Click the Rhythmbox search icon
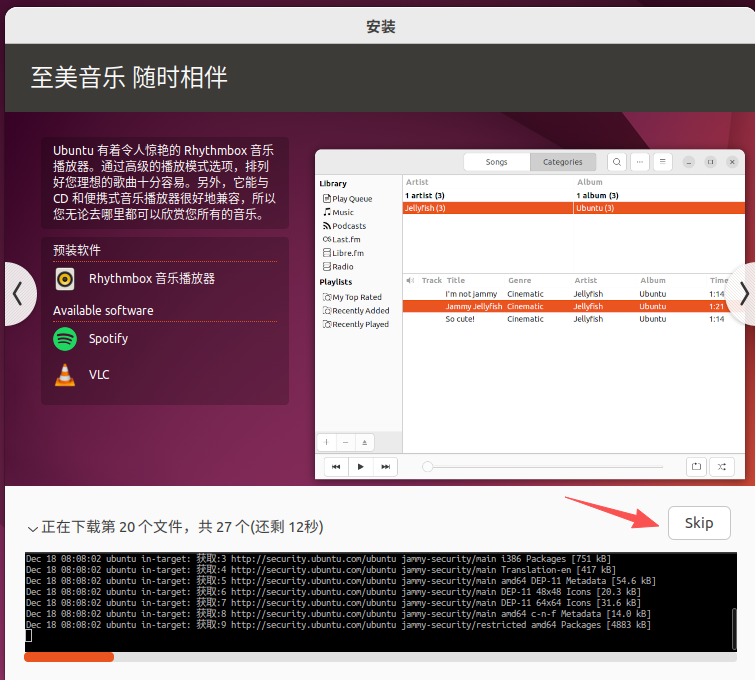The image size is (755, 680). click(x=616, y=162)
